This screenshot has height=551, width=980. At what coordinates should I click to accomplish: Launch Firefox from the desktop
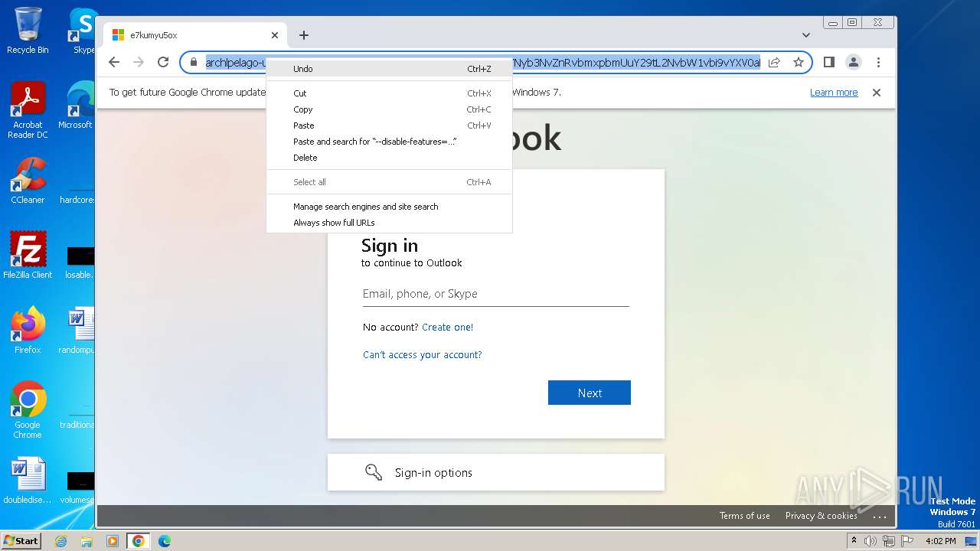[x=28, y=331]
